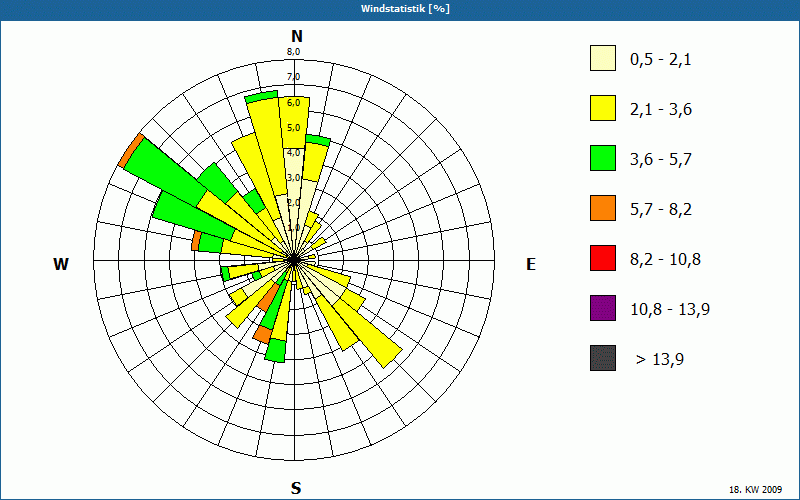Viewport: 800px width, 500px height.
Task: Click the pale yellow 0,5 - 2,1 swatch
Action: (603, 58)
